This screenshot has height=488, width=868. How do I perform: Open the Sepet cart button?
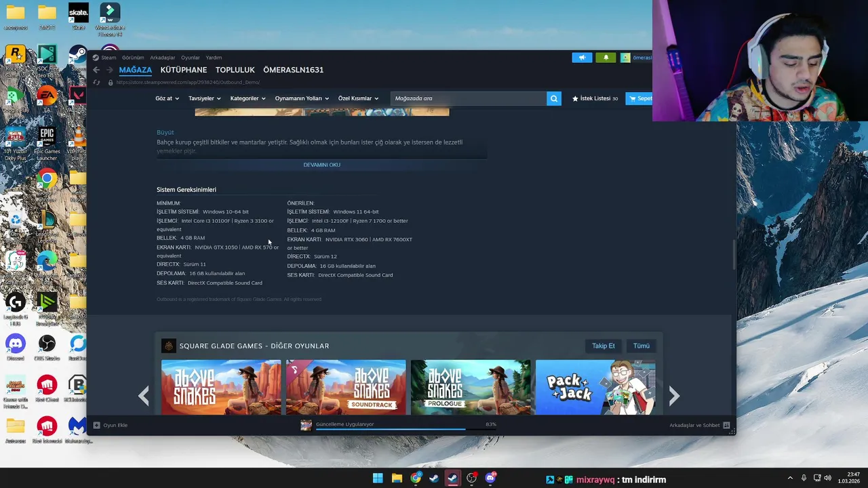pyautogui.click(x=639, y=98)
